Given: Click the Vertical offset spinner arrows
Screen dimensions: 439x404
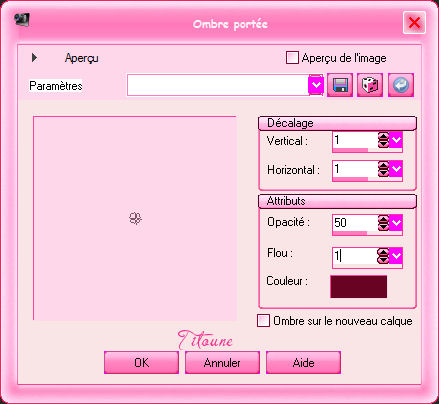Looking at the screenshot, I should (383, 140).
